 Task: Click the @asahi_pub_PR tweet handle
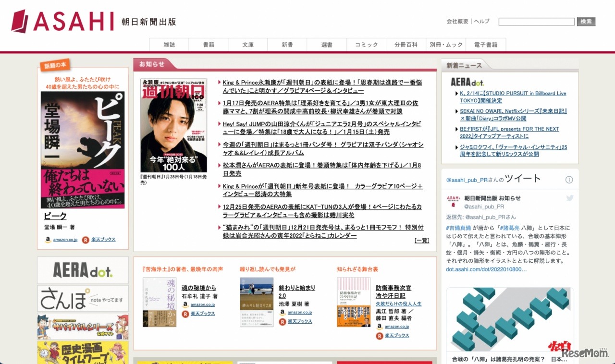point(484,207)
